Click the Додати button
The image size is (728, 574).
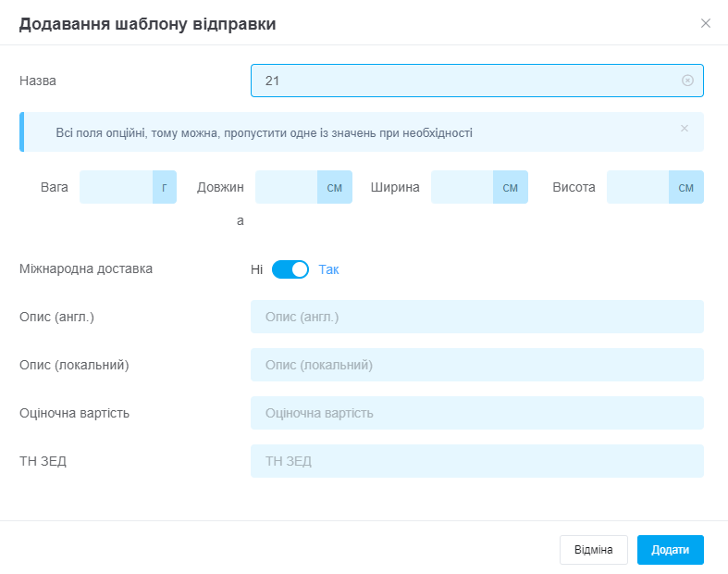click(x=670, y=550)
